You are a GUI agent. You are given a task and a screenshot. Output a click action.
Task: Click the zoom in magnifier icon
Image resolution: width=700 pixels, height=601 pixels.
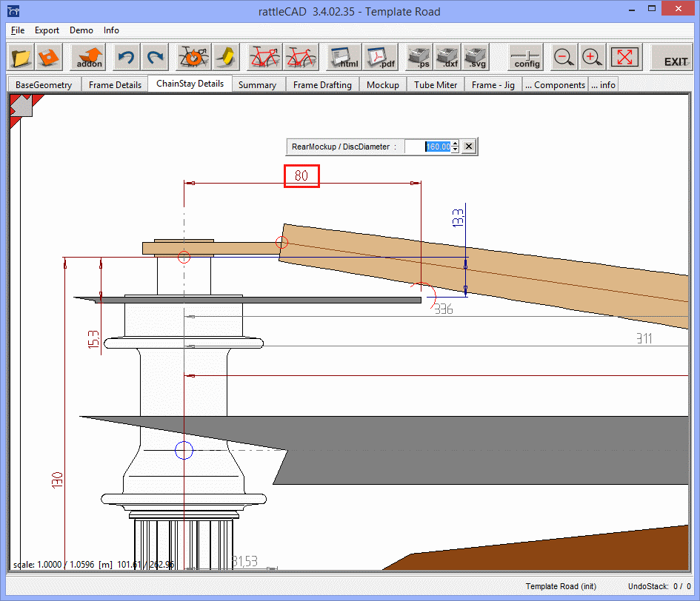click(x=590, y=58)
